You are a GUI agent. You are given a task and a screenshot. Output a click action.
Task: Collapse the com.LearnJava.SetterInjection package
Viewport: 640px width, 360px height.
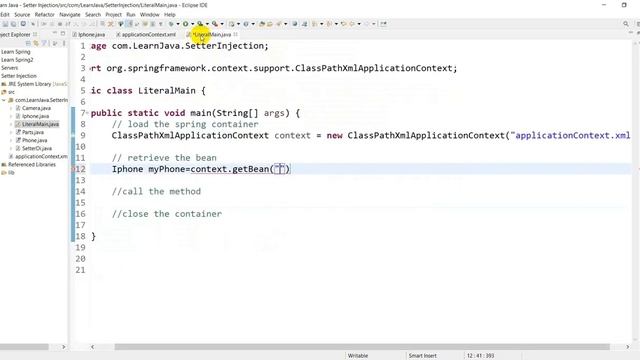[4, 100]
